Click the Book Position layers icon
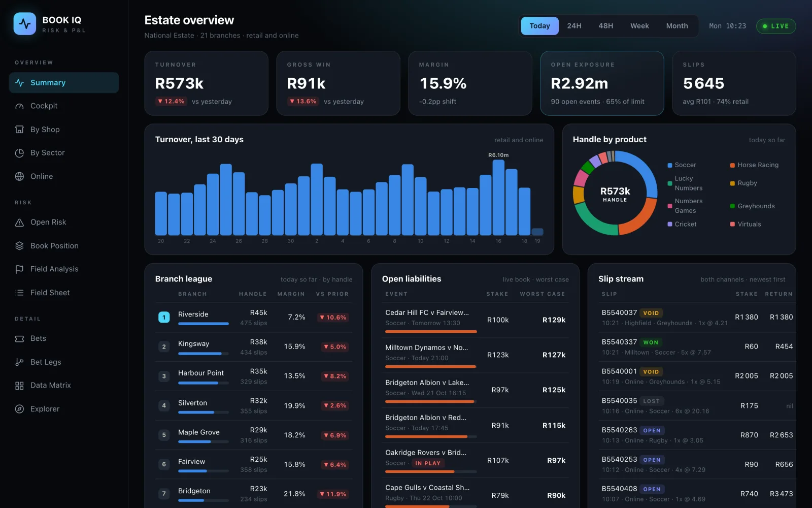 19,246
